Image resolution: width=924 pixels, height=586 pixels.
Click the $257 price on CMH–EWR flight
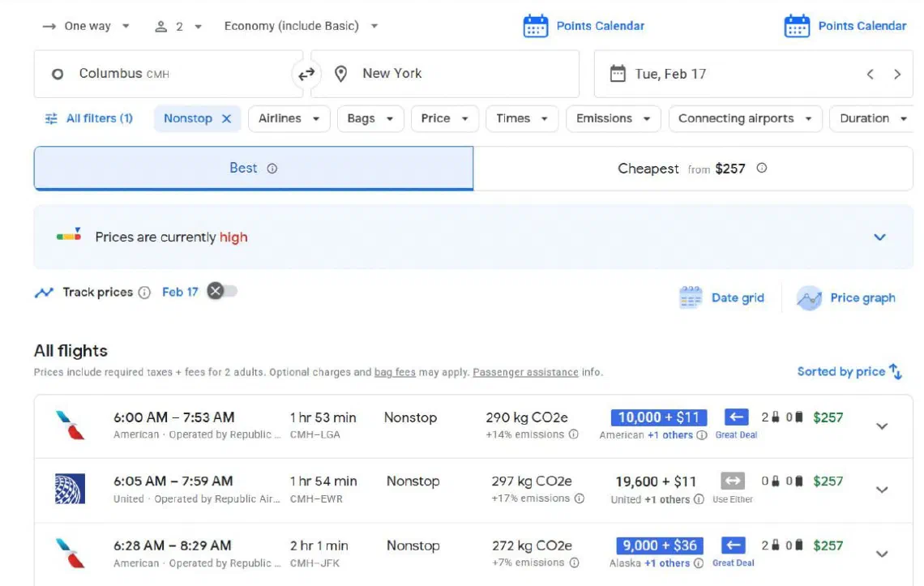[828, 481]
